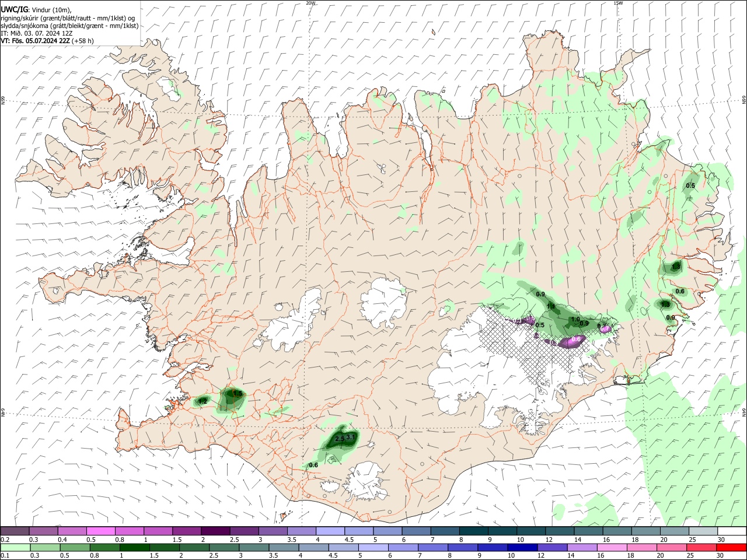Select the pink rain swatch between 18 and 20
The image size is (747, 560).
click(641, 547)
